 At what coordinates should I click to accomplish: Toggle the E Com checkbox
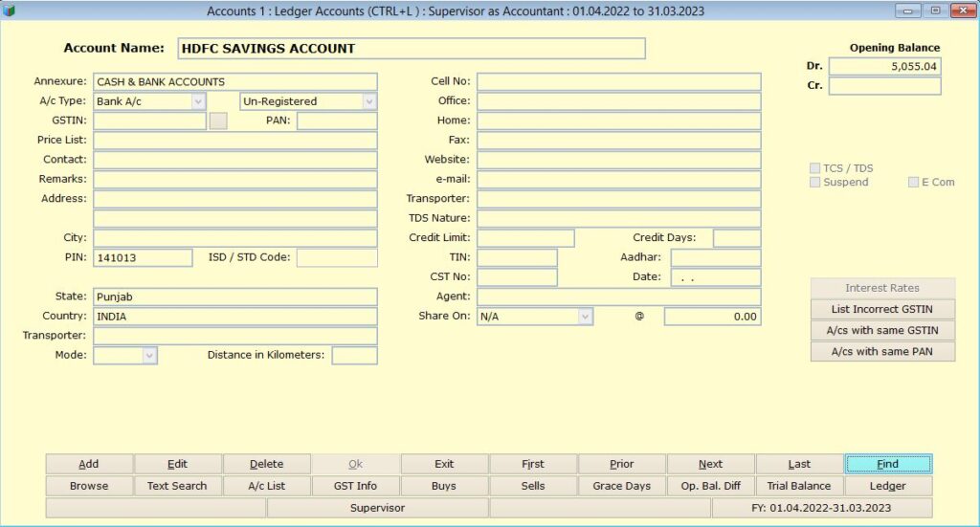[x=913, y=182]
